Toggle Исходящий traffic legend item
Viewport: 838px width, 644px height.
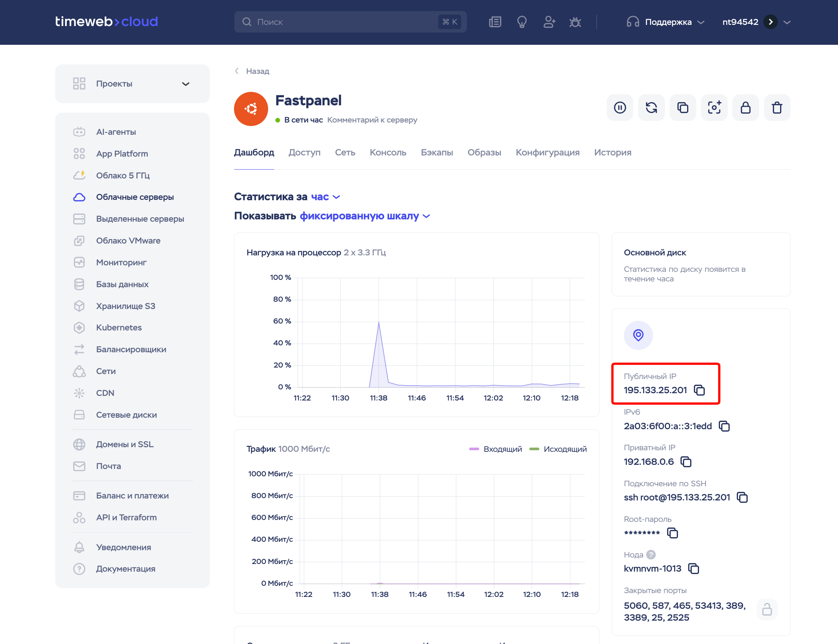[x=558, y=449]
